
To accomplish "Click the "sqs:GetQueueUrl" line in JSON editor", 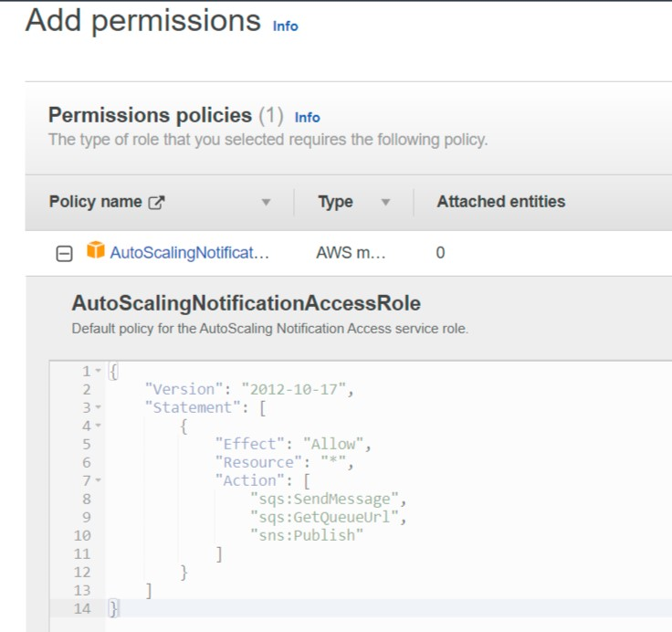I will coord(324,517).
